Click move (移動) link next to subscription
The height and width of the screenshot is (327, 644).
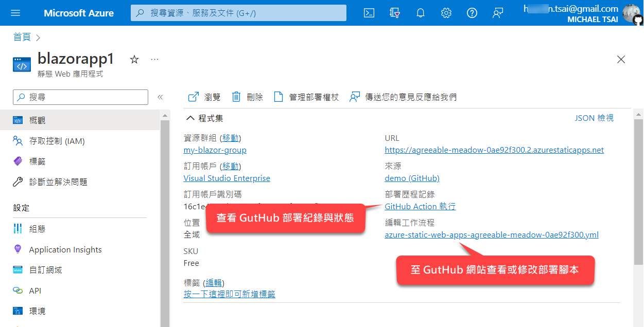[231, 166]
